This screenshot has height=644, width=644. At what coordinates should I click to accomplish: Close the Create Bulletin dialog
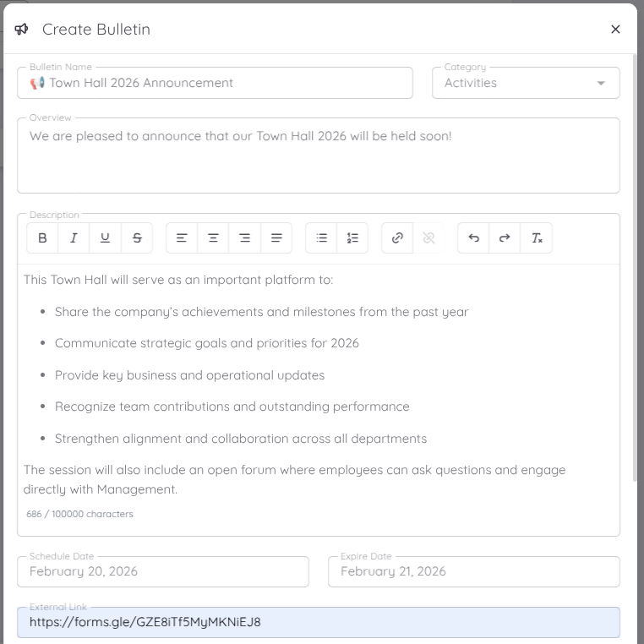pyautogui.click(x=615, y=30)
